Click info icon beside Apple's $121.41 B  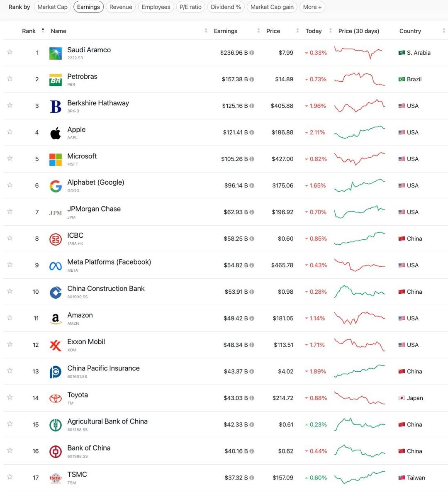[252, 132]
